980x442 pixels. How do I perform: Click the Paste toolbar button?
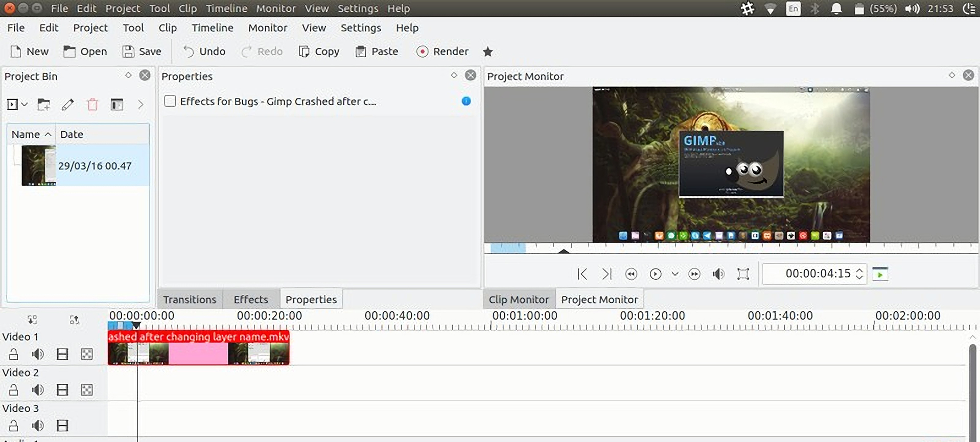pyautogui.click(x=377, y=52)
